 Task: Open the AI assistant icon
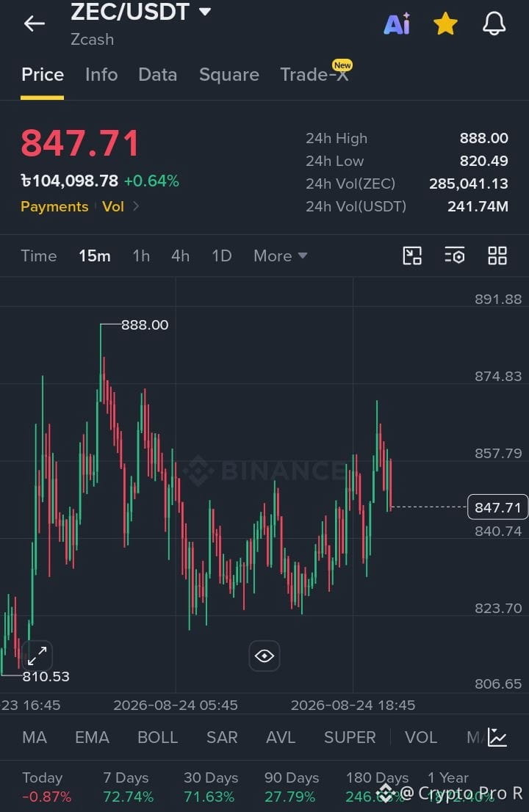397,23
